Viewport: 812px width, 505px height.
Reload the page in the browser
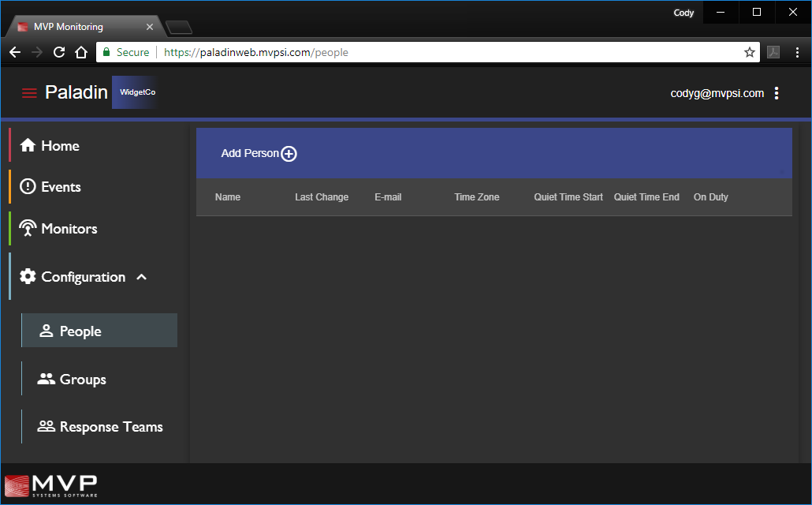click(58, 53)
